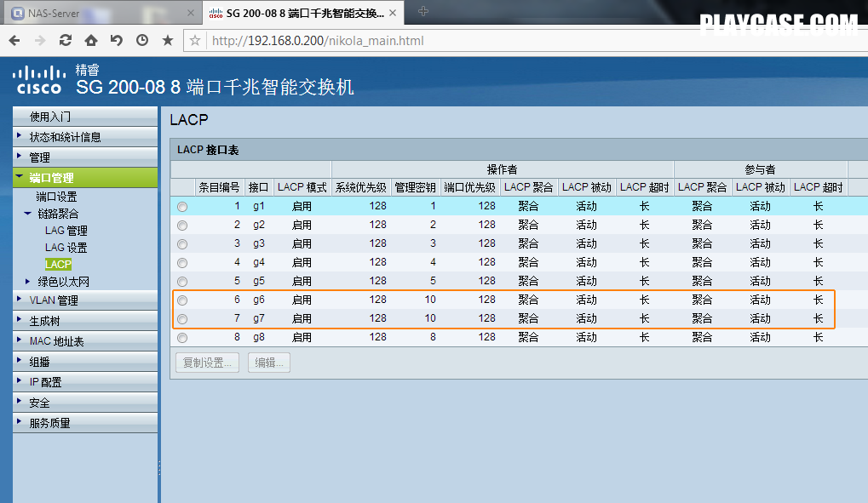868x503 pixels.
Task: Collapse the 链路聚合 subtree arrow
Action: point(27,213)
